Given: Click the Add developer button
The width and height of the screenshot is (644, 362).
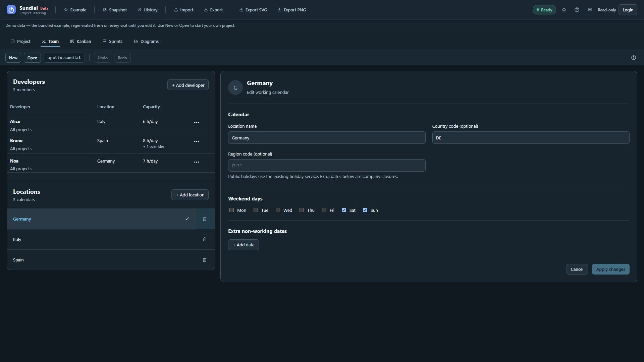Looking at the screenshot, I should coord(188,85).
